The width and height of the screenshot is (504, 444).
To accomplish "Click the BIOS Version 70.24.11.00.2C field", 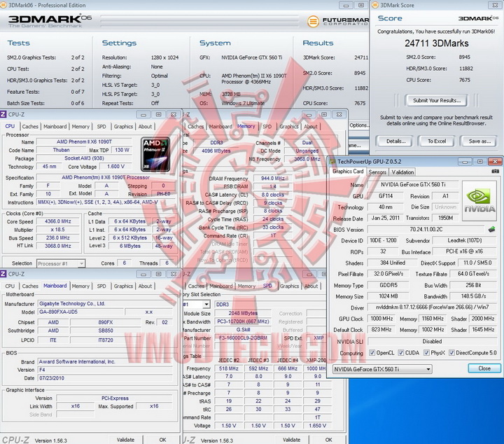I will pyautogui.click(x=426, y=229).
